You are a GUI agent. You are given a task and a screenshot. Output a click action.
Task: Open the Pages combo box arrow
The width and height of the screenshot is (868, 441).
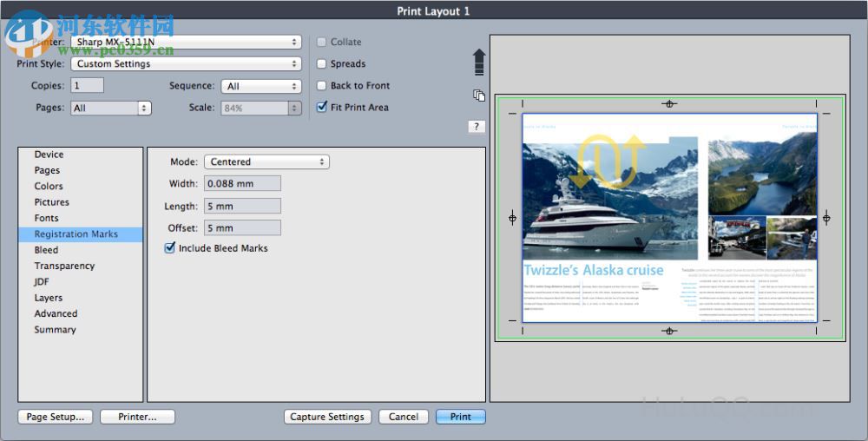(x=144, y=108)
